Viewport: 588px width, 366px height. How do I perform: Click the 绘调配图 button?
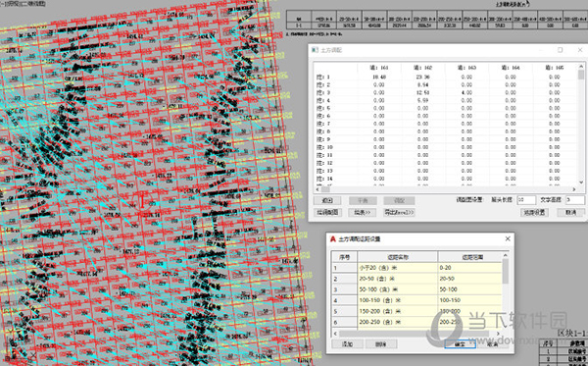click(327, 213)
